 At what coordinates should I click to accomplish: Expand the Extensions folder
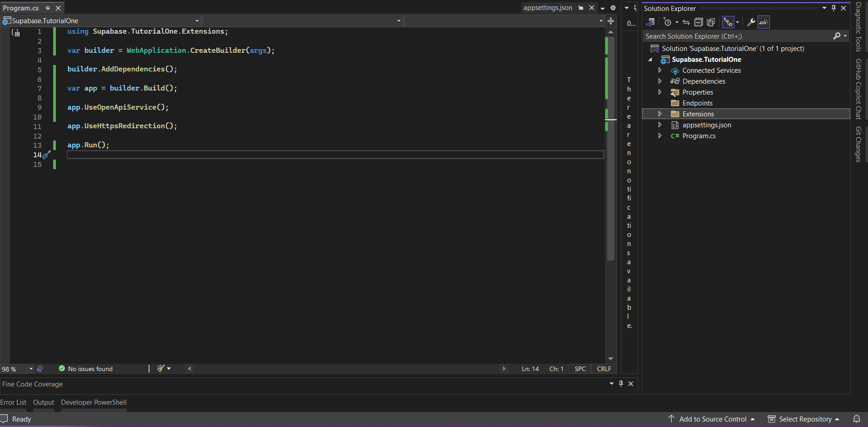660,114
